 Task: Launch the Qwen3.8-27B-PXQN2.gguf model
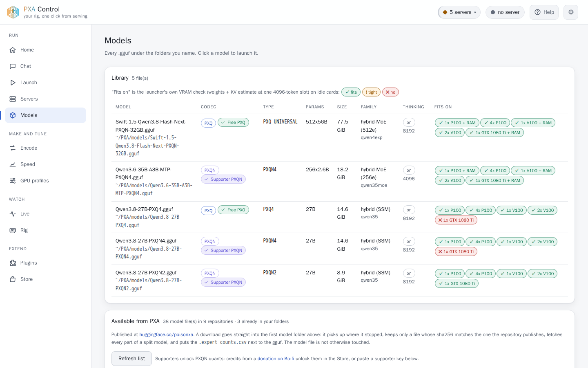pyautogui.click(x=146, y=273)
